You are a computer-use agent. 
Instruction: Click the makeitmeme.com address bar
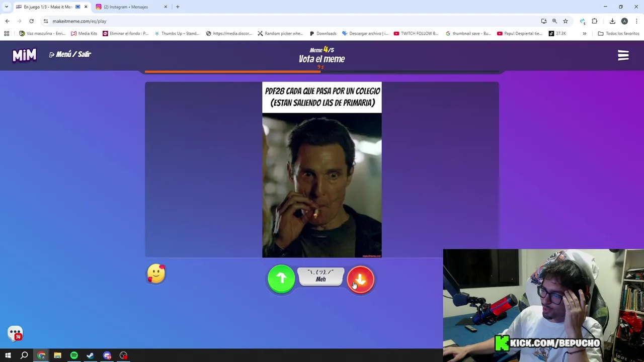(292, 21)
